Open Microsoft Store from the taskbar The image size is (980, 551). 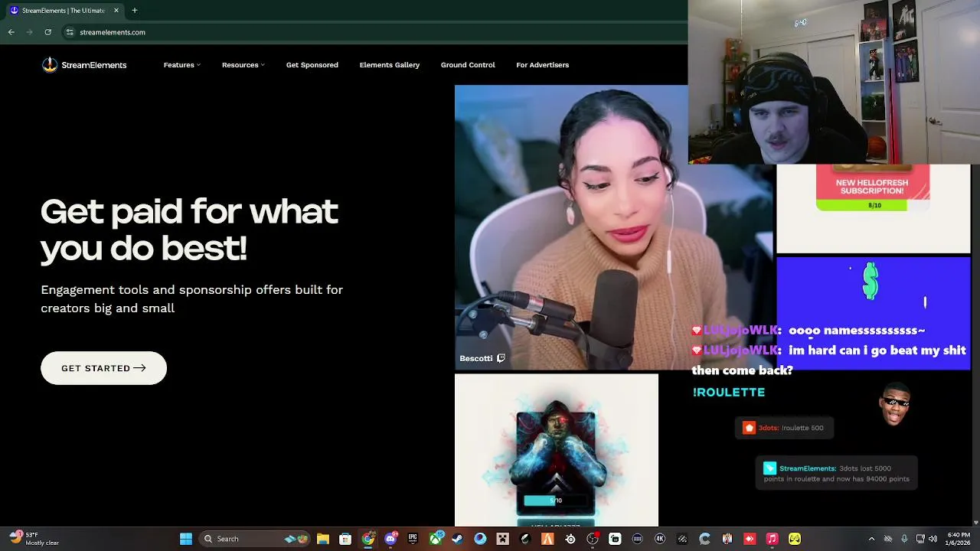(x=345, y=539)
